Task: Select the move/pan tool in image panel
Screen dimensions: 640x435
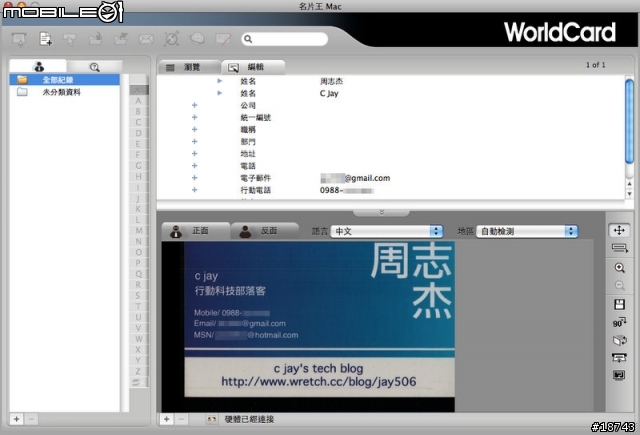Action: [619, 230]
